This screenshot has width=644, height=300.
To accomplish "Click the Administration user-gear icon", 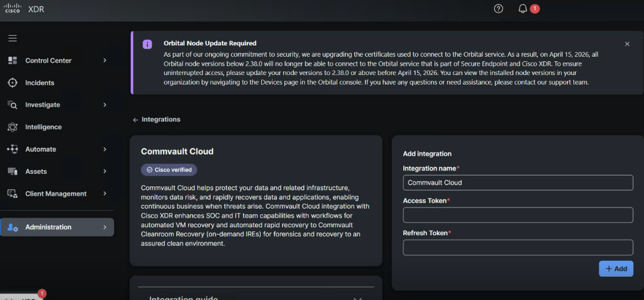I will pyautogui.click(x=12, y=227).
